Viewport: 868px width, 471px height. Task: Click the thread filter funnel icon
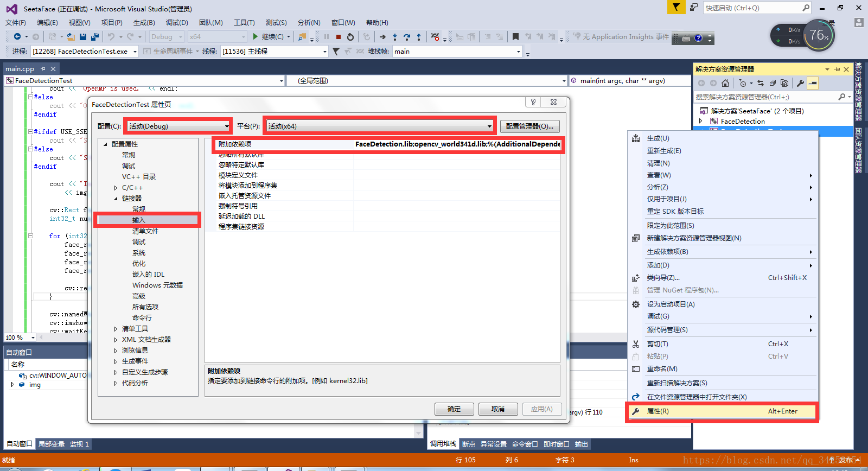coord(336,52)
